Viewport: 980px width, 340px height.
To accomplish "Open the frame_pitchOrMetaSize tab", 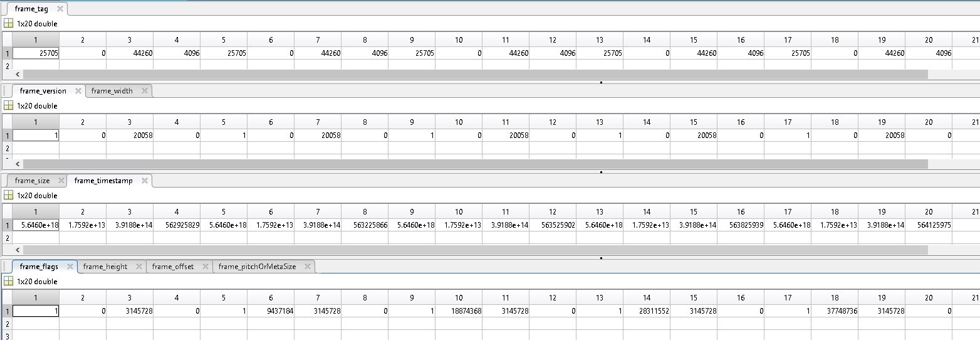I will click(257, 267).
